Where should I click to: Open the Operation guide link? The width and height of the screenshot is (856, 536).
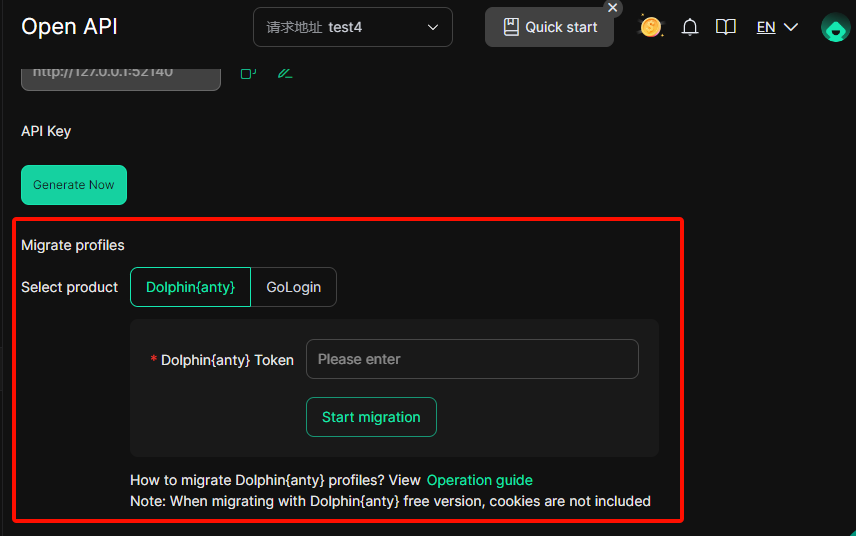pos(479,480)
